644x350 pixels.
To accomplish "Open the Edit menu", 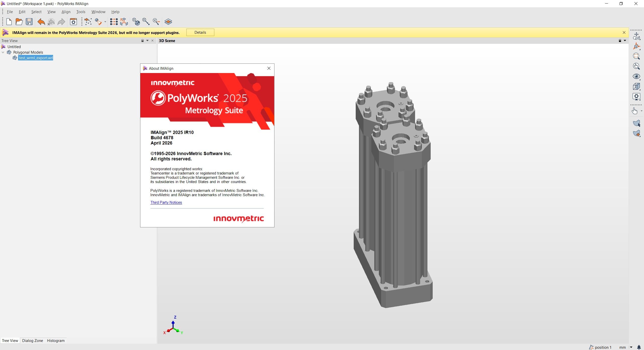I will 22,12.
